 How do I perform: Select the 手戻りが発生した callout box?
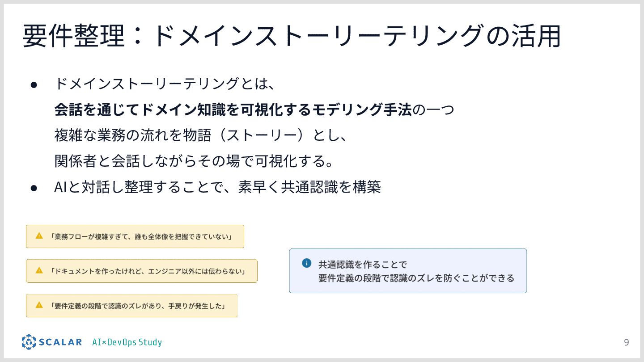(x=131, y=306)
